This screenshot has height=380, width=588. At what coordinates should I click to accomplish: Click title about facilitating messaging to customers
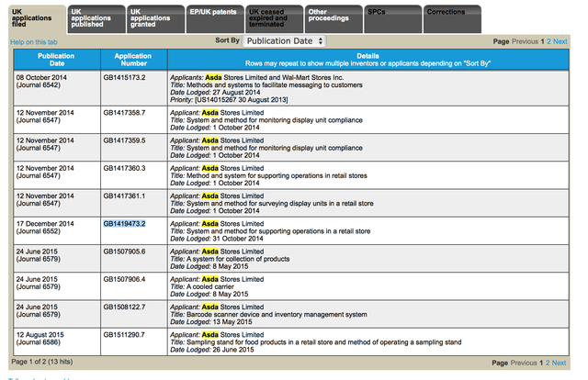266,85
